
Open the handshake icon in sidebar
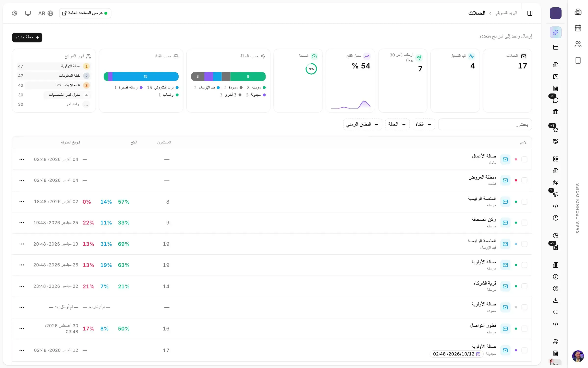point(555,141)
